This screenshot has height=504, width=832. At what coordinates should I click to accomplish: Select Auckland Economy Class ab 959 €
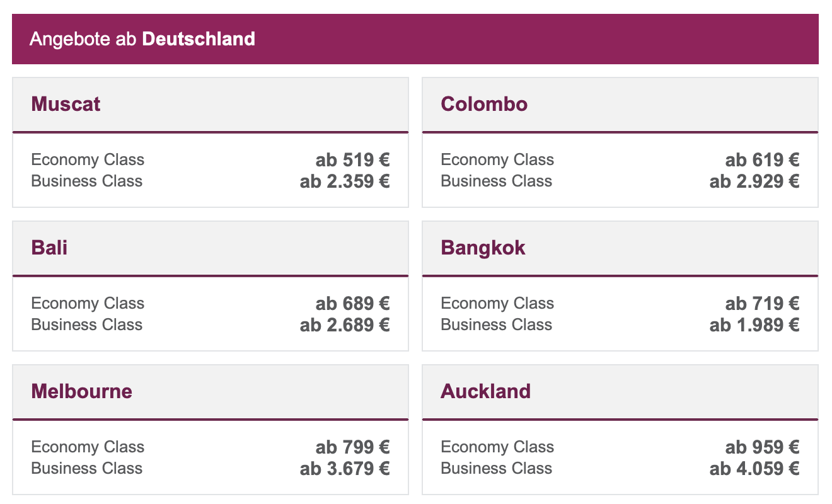762,447
